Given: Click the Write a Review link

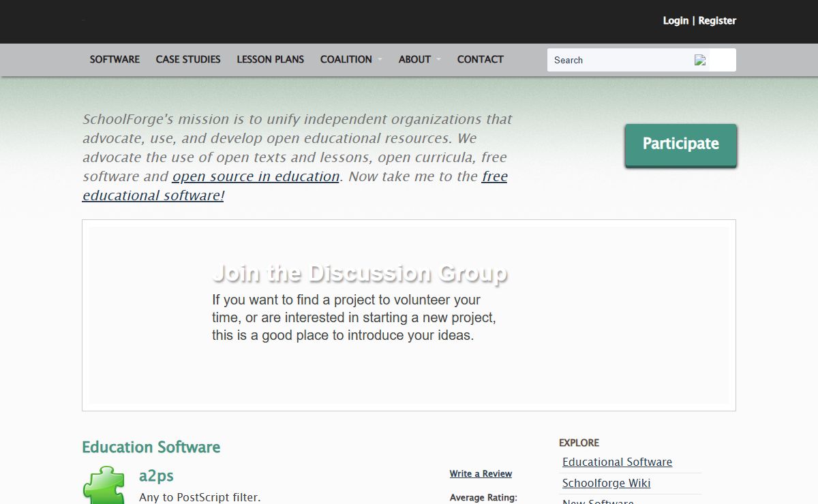Looking at the screenshot, I should coord(481,474).
